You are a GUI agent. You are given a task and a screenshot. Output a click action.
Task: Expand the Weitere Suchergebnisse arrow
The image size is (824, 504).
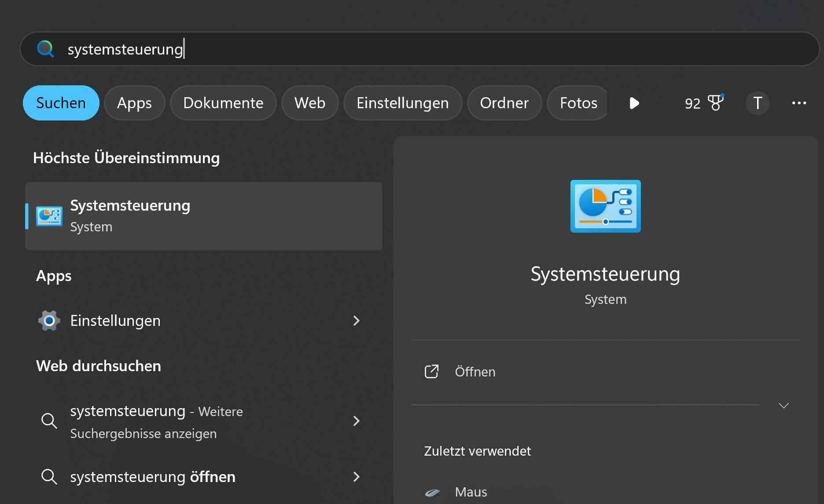pyautogui.click(x=356, y=421)
